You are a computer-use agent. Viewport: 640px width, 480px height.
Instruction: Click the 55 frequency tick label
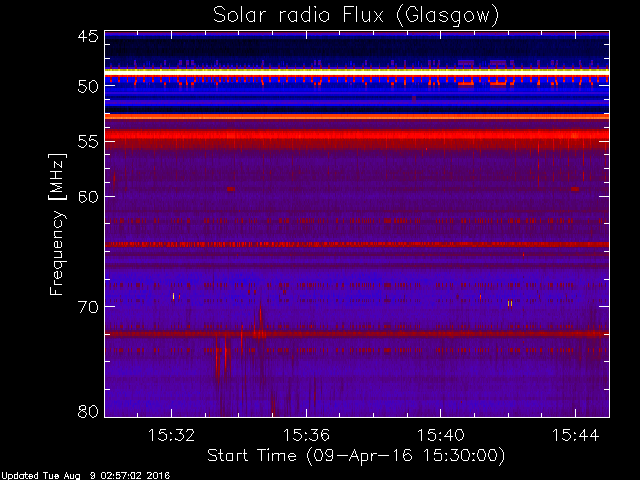tap(88, 142)
